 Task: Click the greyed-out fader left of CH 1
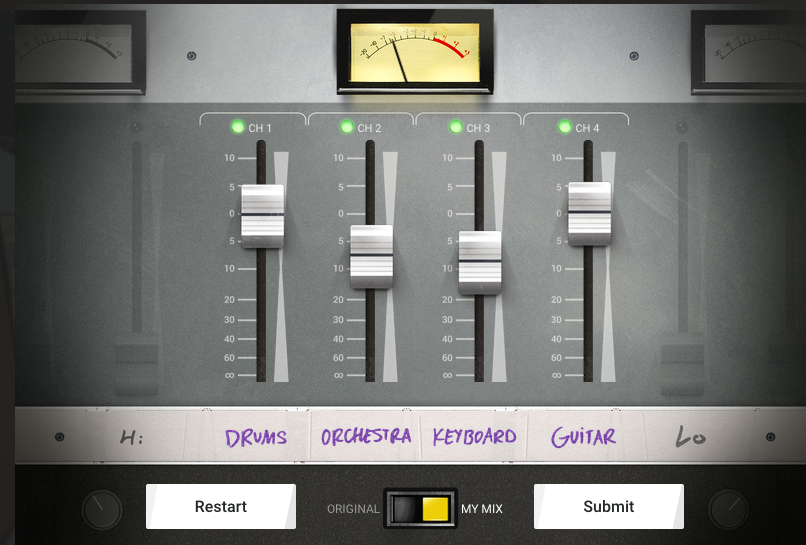(x=137, y=364)
